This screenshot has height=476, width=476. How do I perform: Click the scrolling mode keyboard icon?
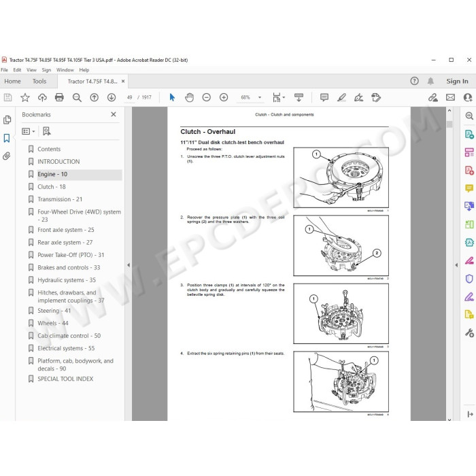[x=299, y=97]
